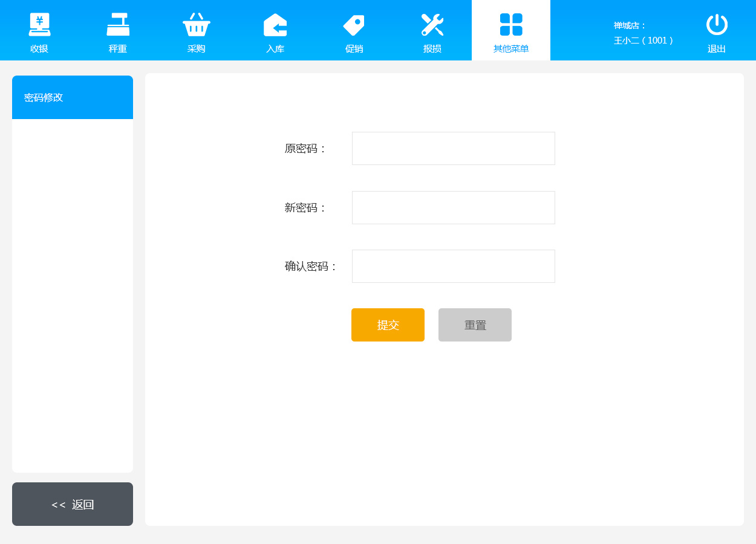The height and width of the screenshot is (544, 756).
Task: Open the 促销 price tag icon
Action: 354,25
